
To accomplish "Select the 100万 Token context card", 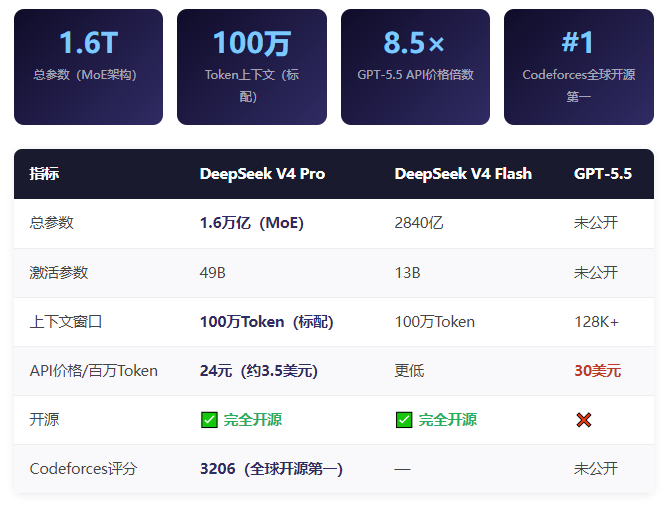I will coord(252,67).
